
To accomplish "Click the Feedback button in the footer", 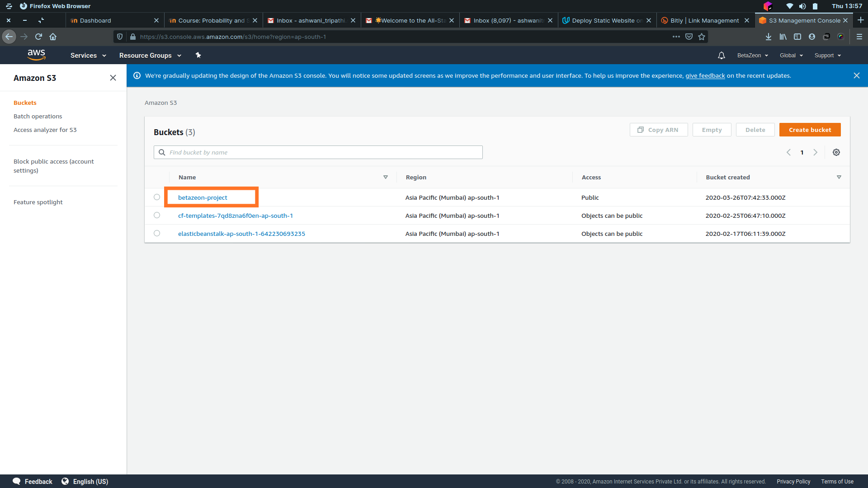I will click(33, 481).
